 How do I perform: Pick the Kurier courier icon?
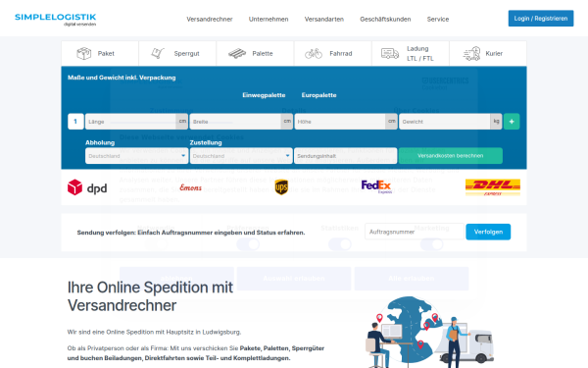tap(471, 53)
